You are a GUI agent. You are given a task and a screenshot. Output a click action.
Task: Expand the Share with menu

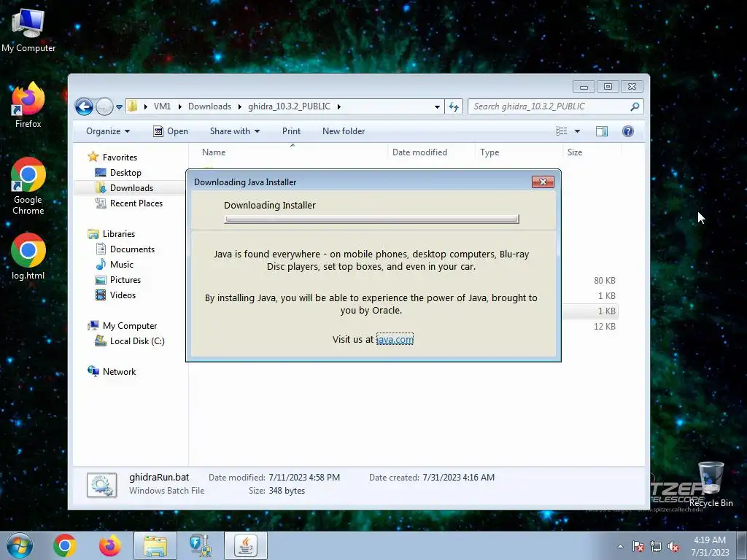point(234,131)
